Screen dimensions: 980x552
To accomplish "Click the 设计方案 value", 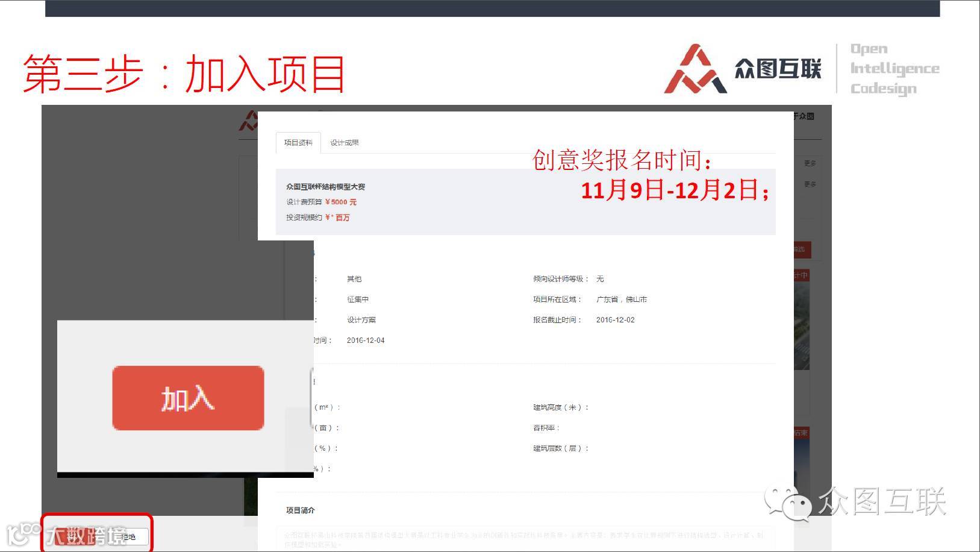I will click(x=361, y=320).
